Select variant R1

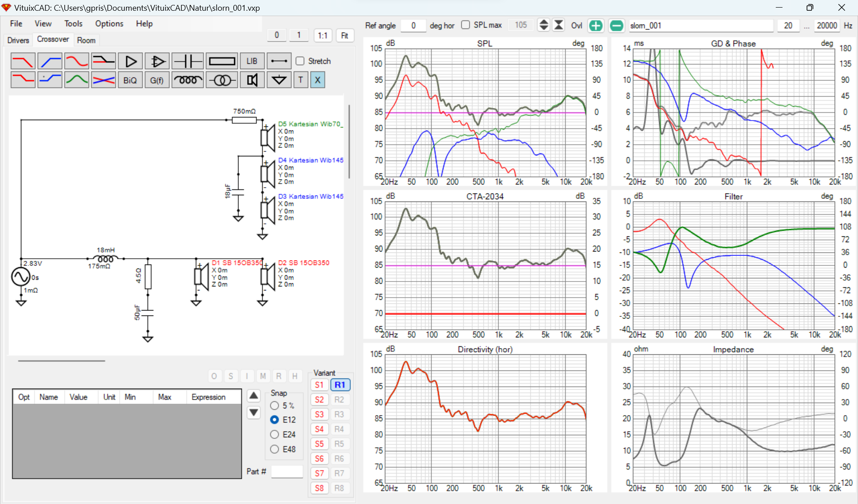[340, 385]
